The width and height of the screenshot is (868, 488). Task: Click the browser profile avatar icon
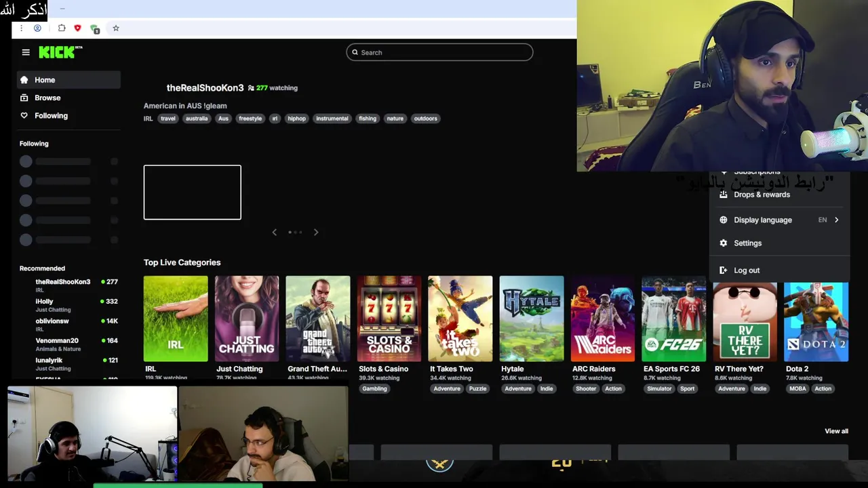click(x=37, y=28)
